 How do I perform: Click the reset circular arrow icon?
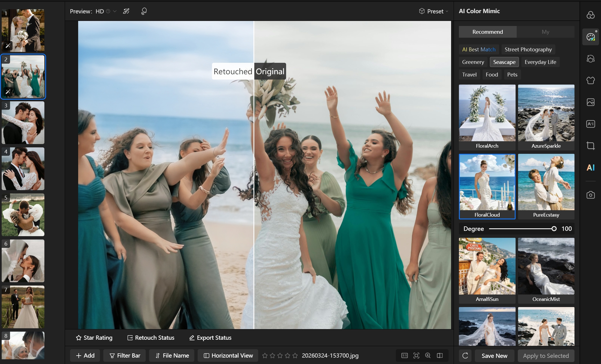click(465, 356)
